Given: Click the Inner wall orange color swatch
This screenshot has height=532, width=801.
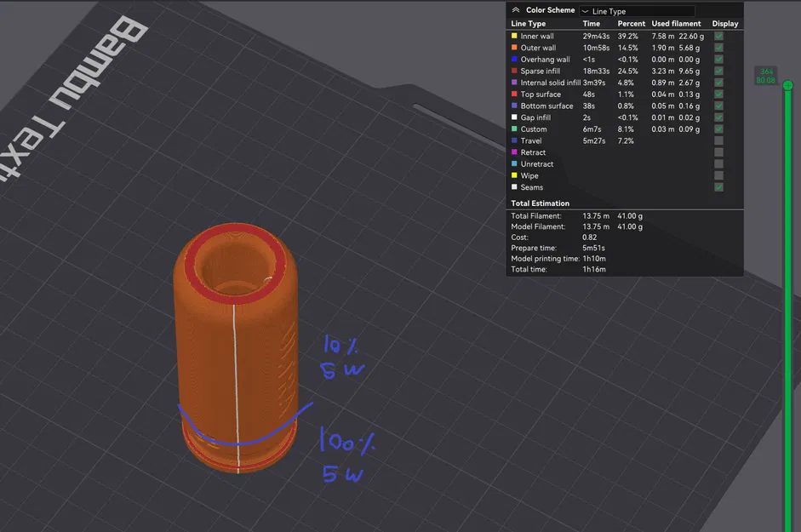Looking at the screenshot, I should click(x=514, y=36).
